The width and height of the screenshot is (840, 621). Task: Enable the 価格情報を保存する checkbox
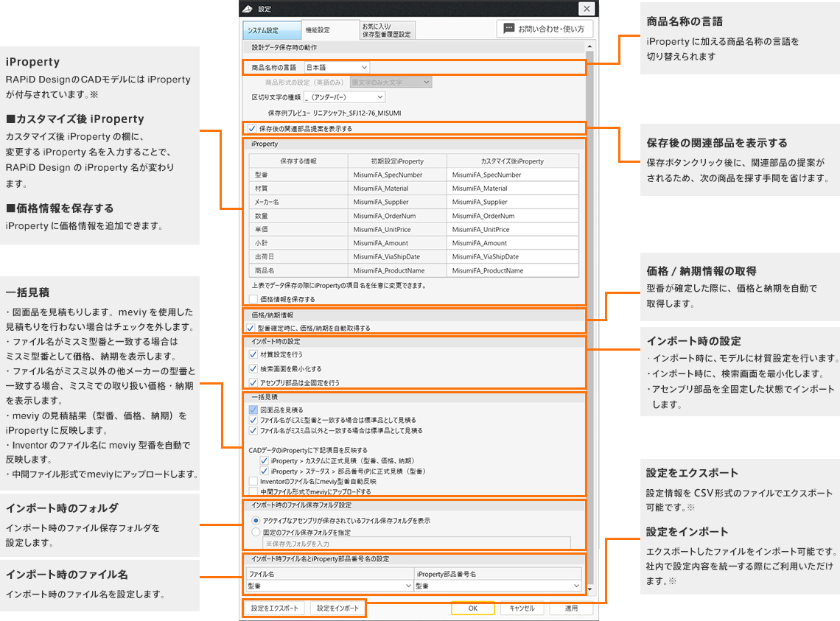coord(253,299)
